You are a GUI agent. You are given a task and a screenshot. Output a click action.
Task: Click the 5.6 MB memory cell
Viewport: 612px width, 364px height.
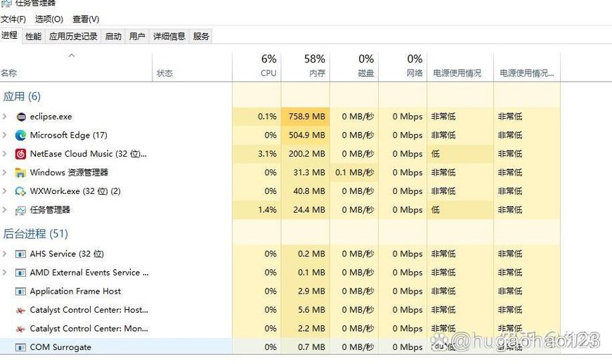[306, 310]
